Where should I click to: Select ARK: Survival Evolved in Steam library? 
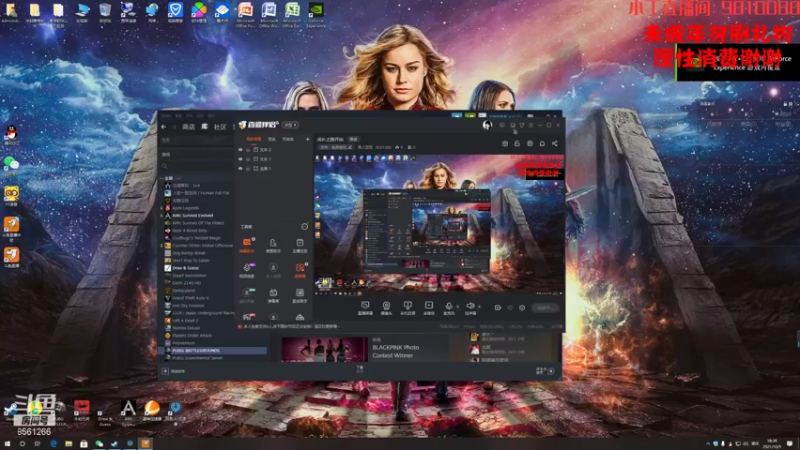point(192,215)
